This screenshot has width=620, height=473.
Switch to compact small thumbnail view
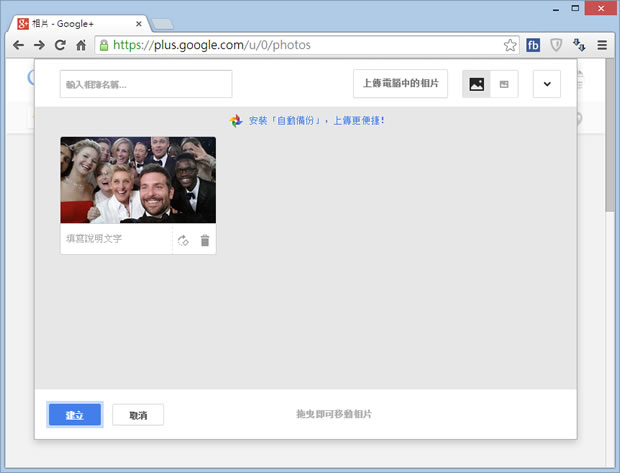pos(504,84)
